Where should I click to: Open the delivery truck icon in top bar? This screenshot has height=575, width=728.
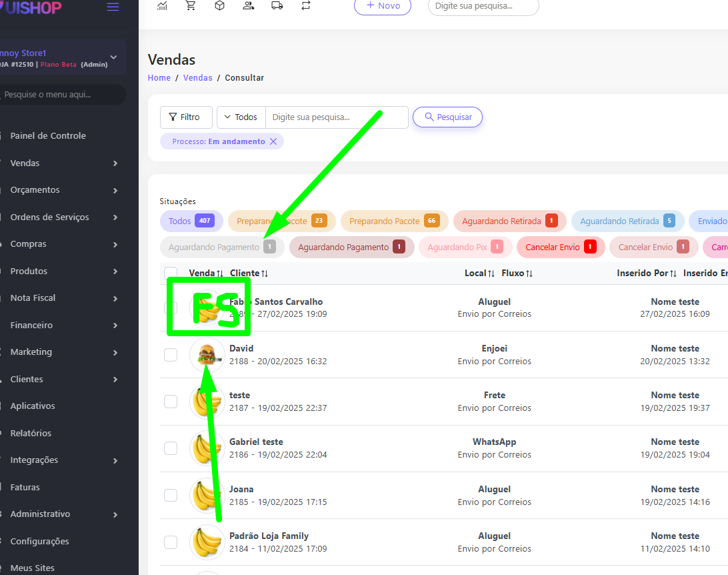277,6
